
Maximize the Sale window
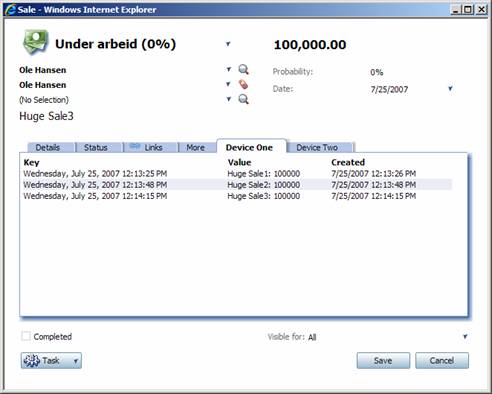(468, 10)
